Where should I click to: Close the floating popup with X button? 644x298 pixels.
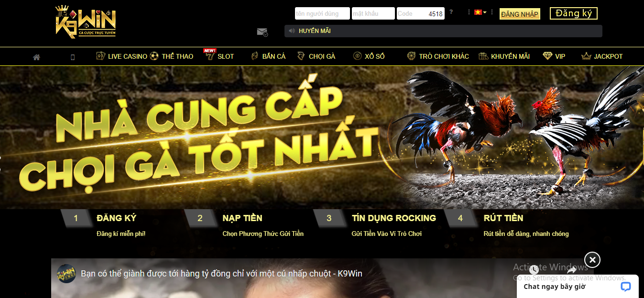[x=592, y=260]
